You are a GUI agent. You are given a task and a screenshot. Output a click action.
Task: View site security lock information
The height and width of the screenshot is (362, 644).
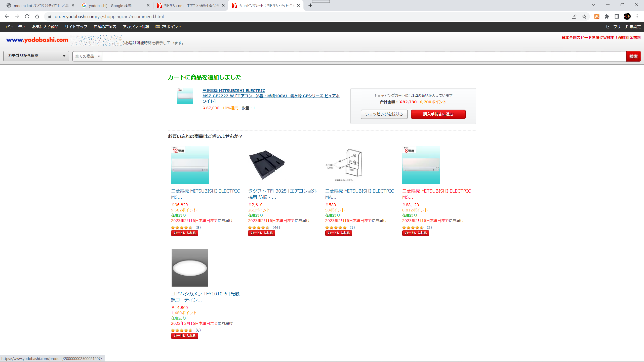coord(50,17)
